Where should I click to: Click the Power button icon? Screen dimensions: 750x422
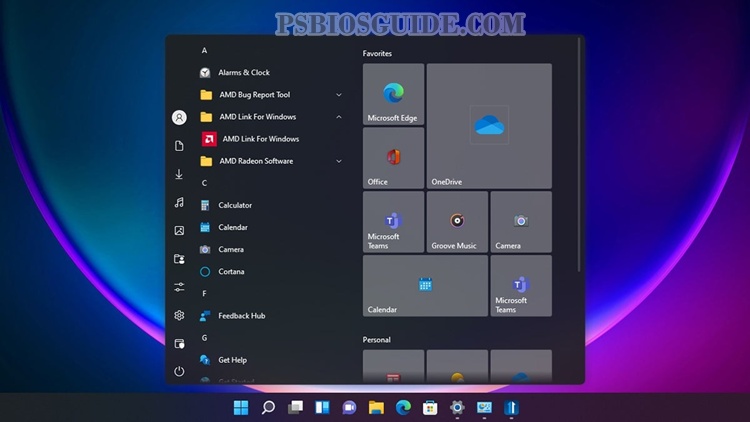[x=179, y=371]
